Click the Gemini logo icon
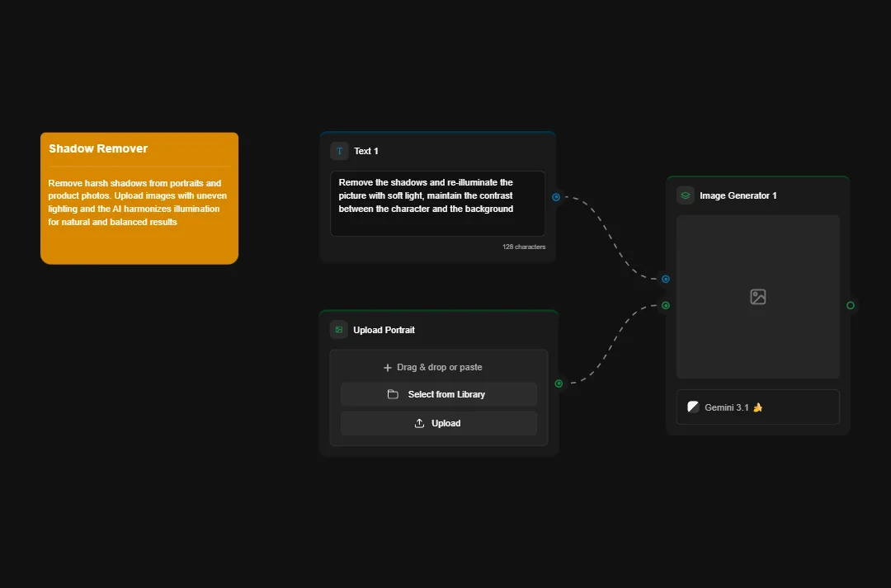 tap(693, 407)
